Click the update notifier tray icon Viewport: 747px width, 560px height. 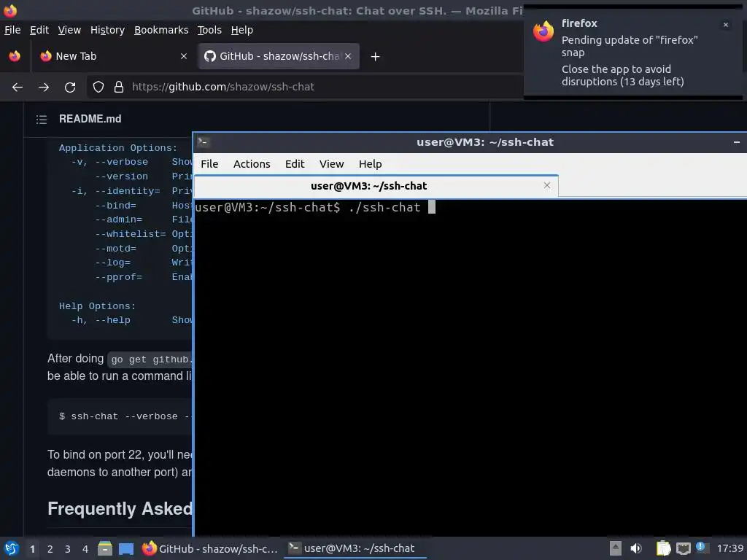[x=701, y=548]
